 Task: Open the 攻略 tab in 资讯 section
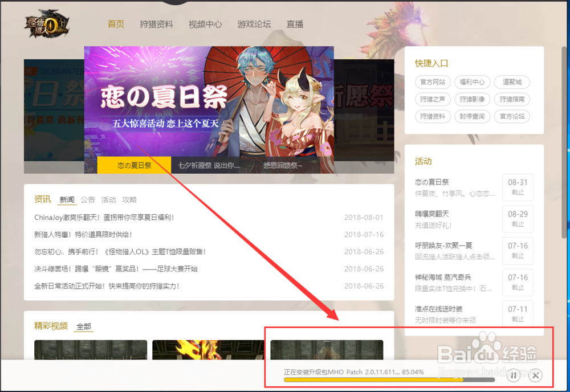pyautogui.click(x=130, y=200)
